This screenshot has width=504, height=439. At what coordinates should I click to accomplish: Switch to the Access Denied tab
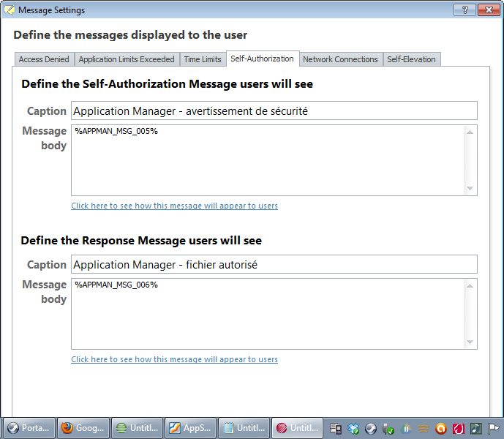click(44, 59)
